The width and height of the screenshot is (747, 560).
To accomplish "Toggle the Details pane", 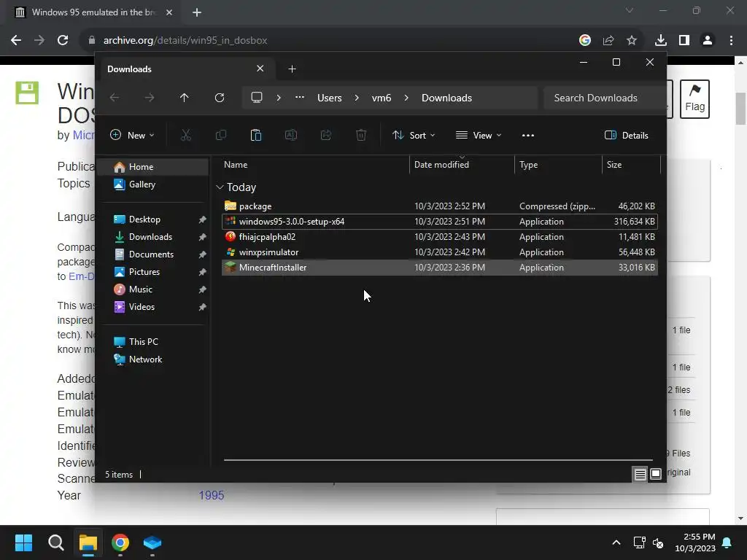I will 627,135.
